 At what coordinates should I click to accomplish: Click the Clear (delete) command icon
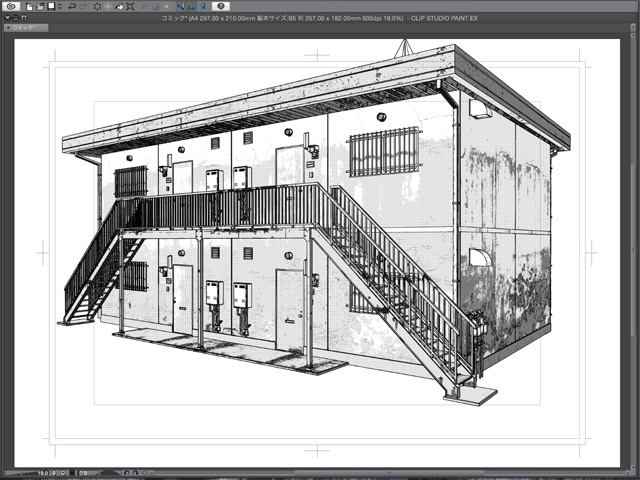97,7
